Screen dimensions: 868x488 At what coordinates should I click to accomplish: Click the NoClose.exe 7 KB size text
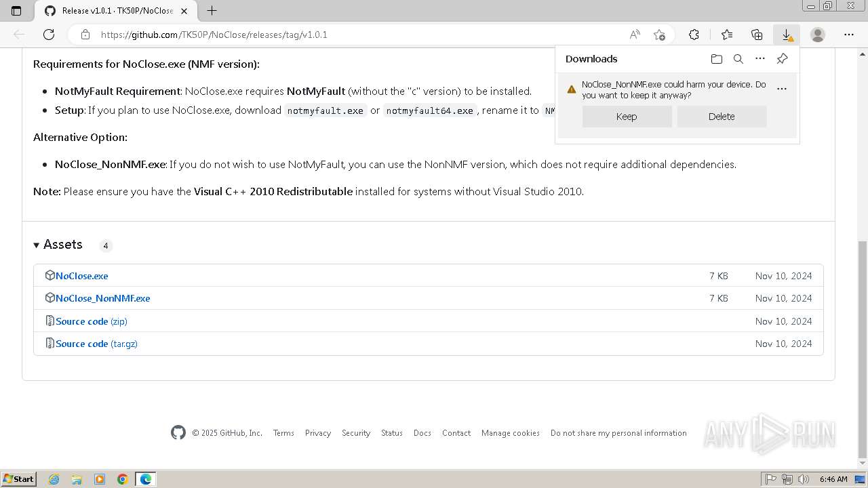coord(719,276)
